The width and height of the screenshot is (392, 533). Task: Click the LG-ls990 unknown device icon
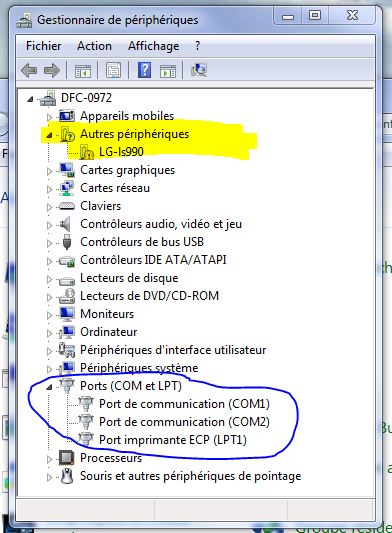pyautogui.click(x=87, y=152)
